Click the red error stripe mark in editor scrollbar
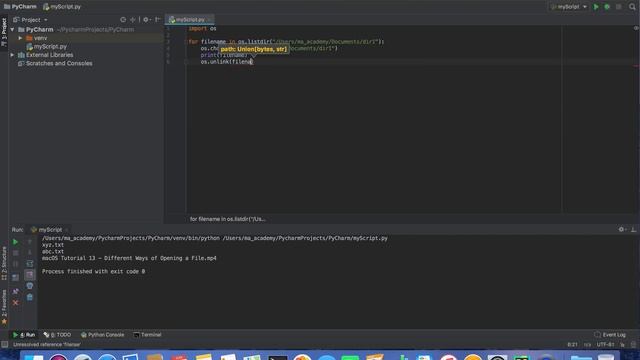 [x=636, y=66]
